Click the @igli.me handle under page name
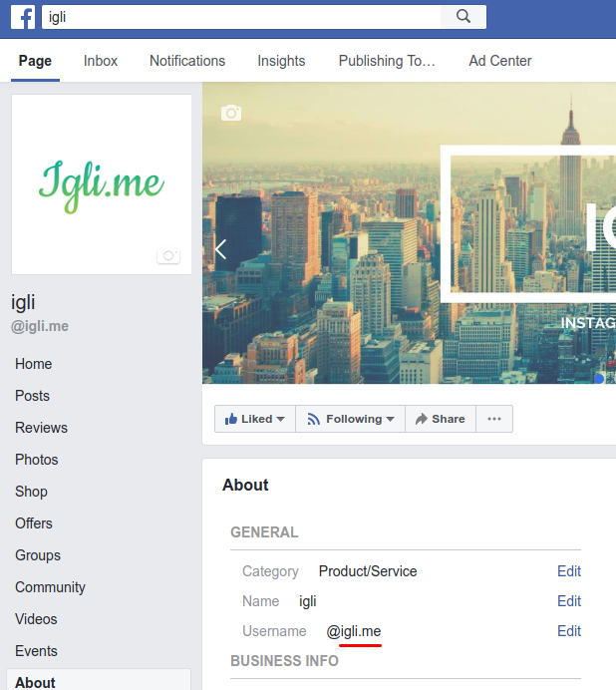 (x=40, y=326)
